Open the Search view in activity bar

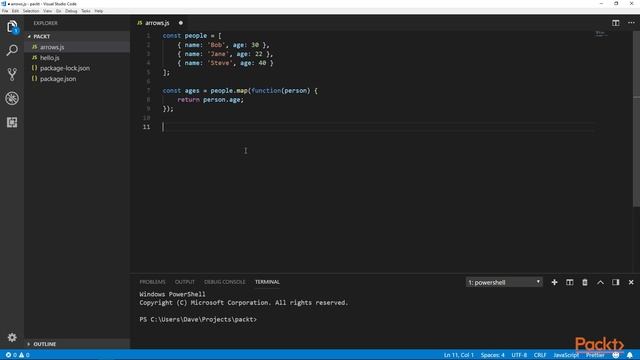[x=12, y=50]
